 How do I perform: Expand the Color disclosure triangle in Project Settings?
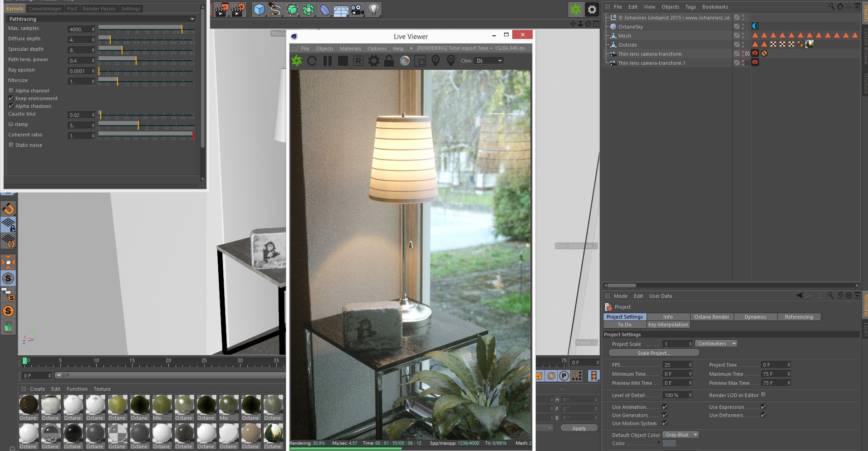click(x=659, y=443)
